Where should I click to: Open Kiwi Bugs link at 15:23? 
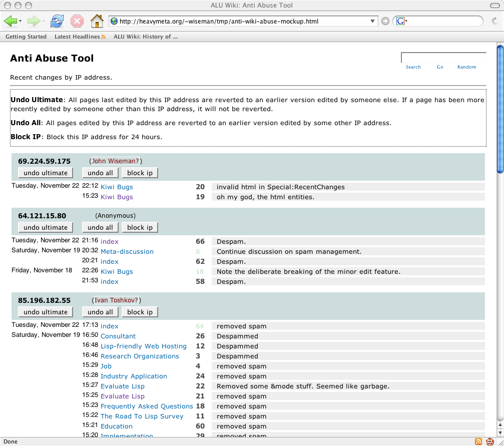(117, 197)
